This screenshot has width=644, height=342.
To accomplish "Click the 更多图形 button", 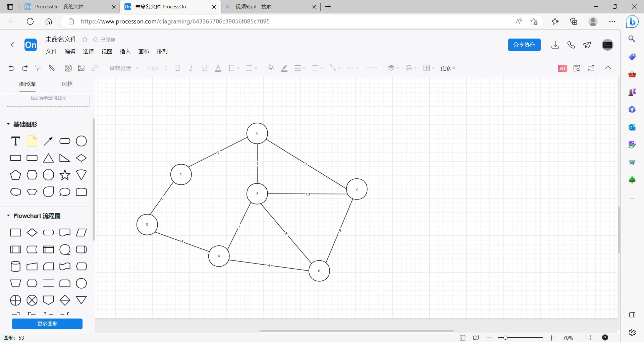I will click(47, 324).
